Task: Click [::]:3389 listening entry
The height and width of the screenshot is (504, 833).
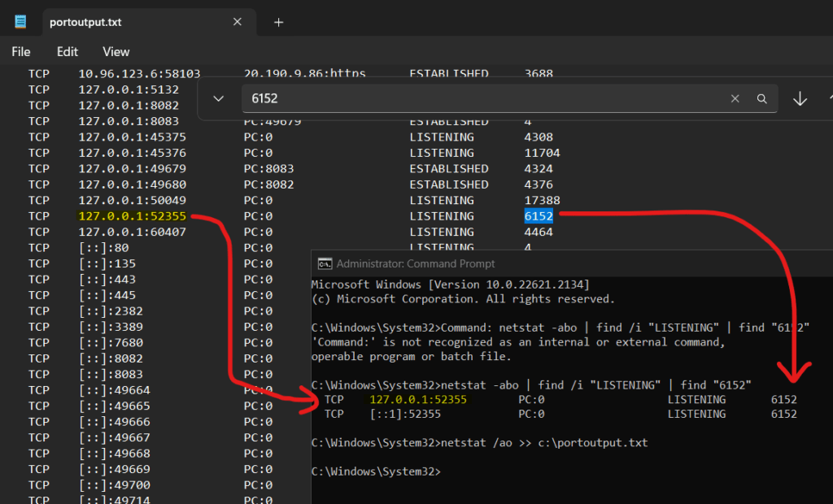Action: [111, 327]
